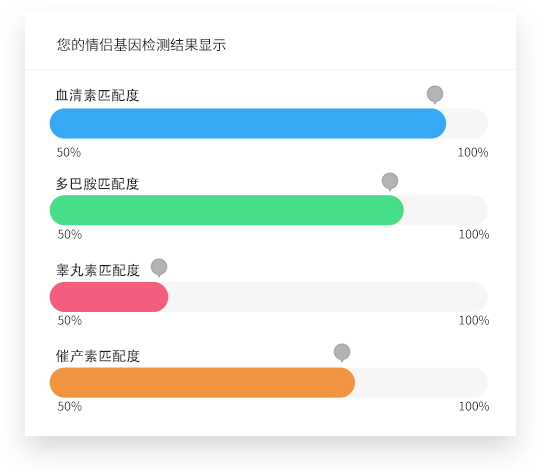Click the gray unfilled end of the oxytocin bar
The height and width of the screenshot is (475, 541).
pyautogui.click(x=421, y=383)
